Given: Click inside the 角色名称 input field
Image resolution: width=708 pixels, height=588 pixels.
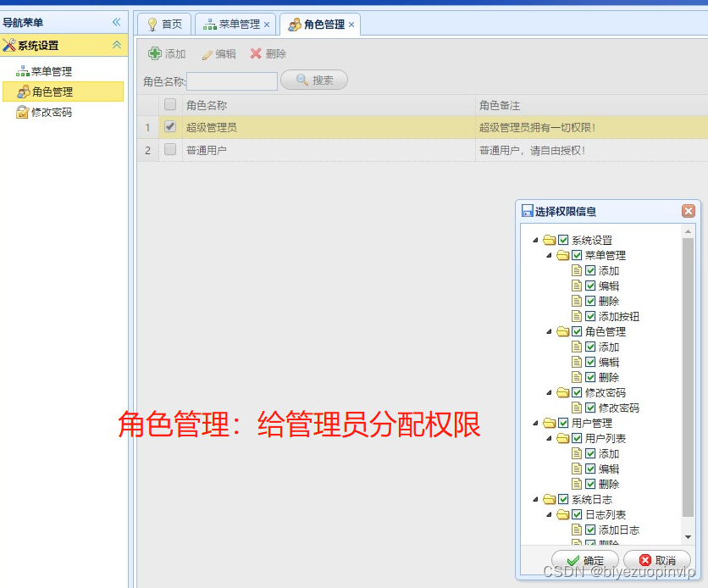Looking at the screenshot, I should 230,80.
